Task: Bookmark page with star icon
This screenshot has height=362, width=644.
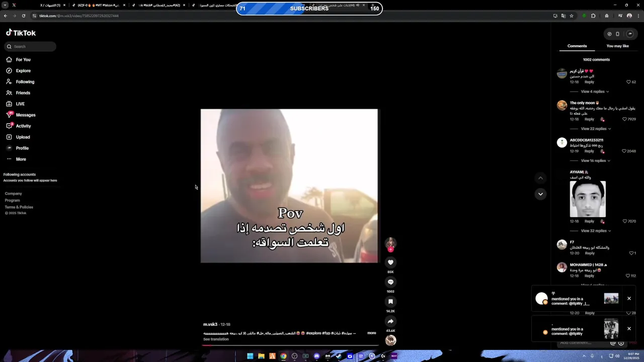Action: coord(572,16)
